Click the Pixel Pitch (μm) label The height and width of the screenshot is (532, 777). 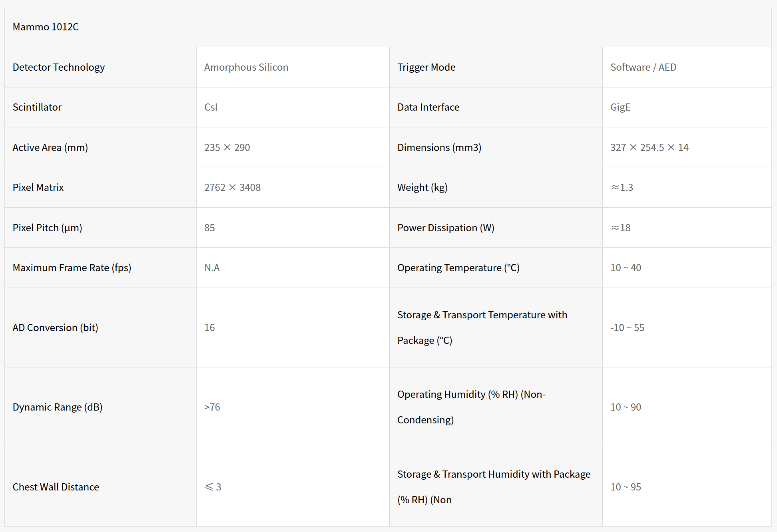pos(47,228)
